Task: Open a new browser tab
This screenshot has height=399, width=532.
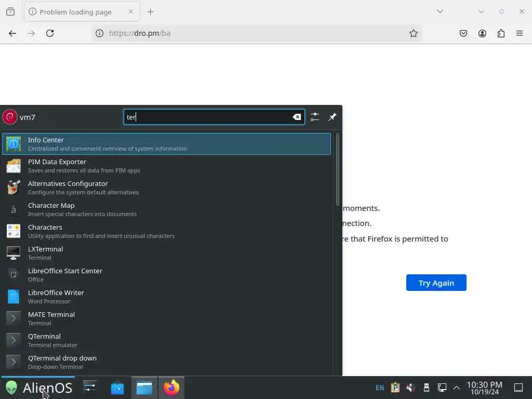Action: click(x=150, y=12)
